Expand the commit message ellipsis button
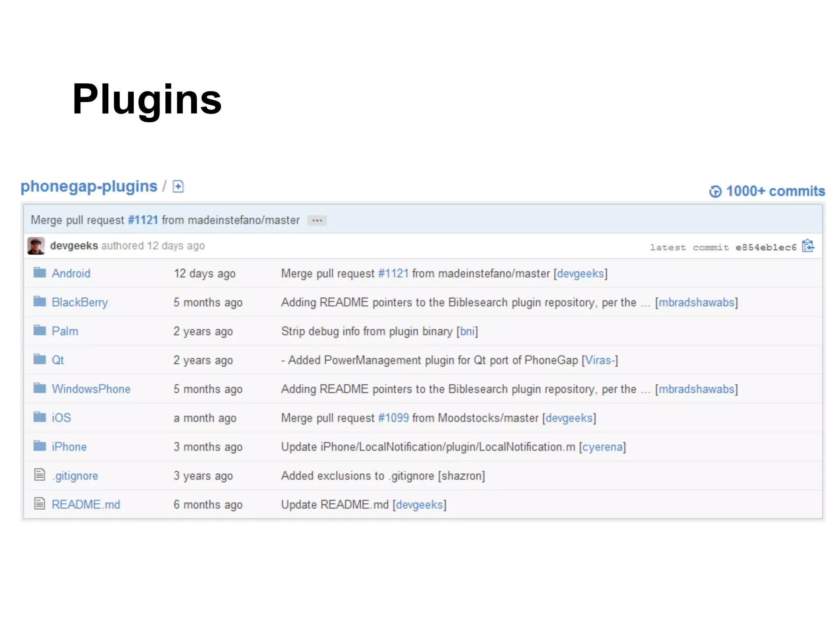840x630 pixels. 317,221
